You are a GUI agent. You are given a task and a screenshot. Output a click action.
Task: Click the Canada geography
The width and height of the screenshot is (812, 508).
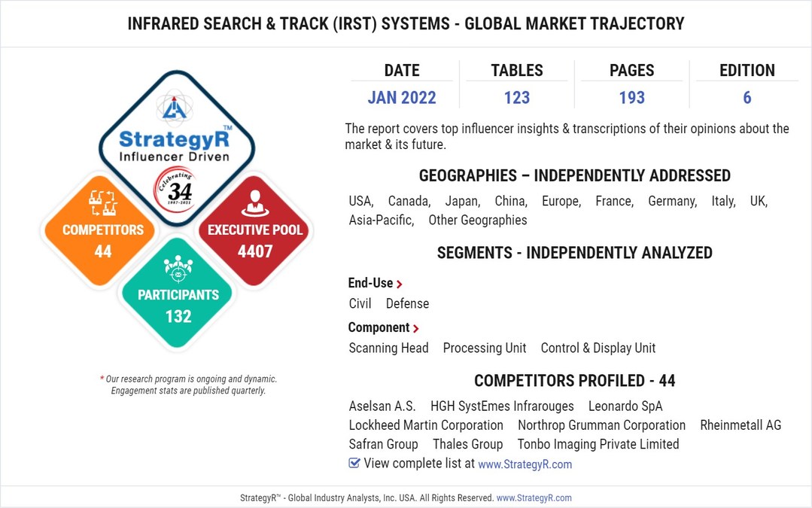[409, 201]
